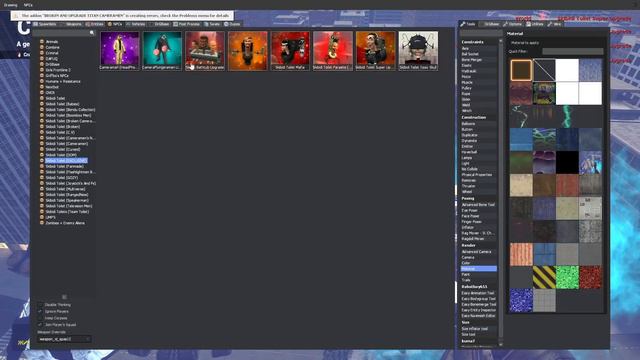This screenshot has height=360, width=640.
Task: Pick the green sparkle material swatch
Action: 567,277
